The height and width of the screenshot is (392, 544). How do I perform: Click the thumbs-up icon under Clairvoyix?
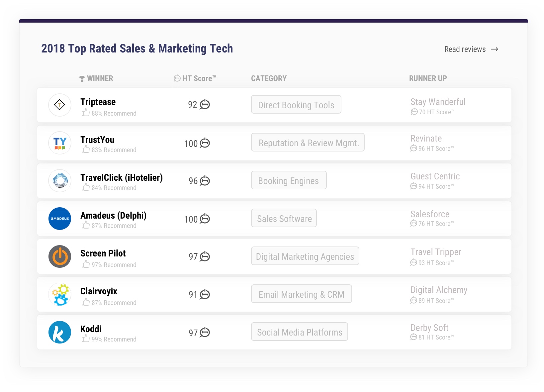(x=85, y=302)
